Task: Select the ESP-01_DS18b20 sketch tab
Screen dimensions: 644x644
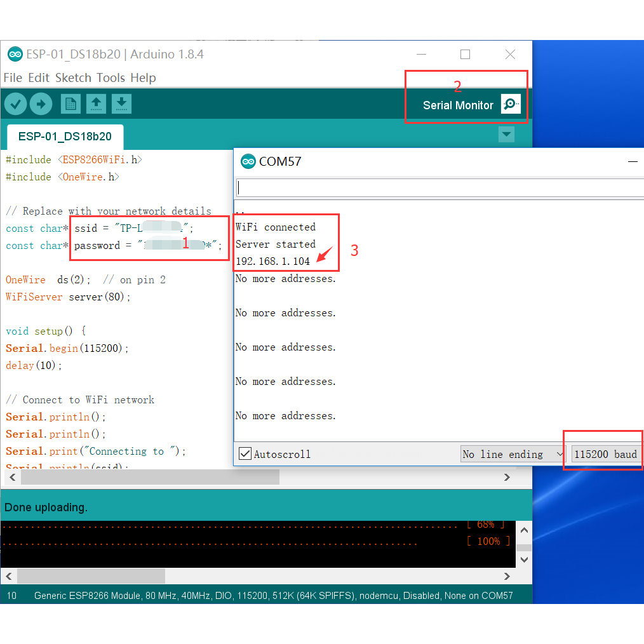Action: point(65,137)
